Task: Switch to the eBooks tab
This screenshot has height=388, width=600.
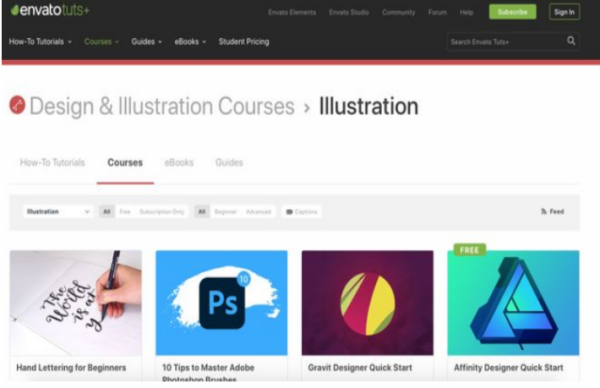Action: [179, 163]
